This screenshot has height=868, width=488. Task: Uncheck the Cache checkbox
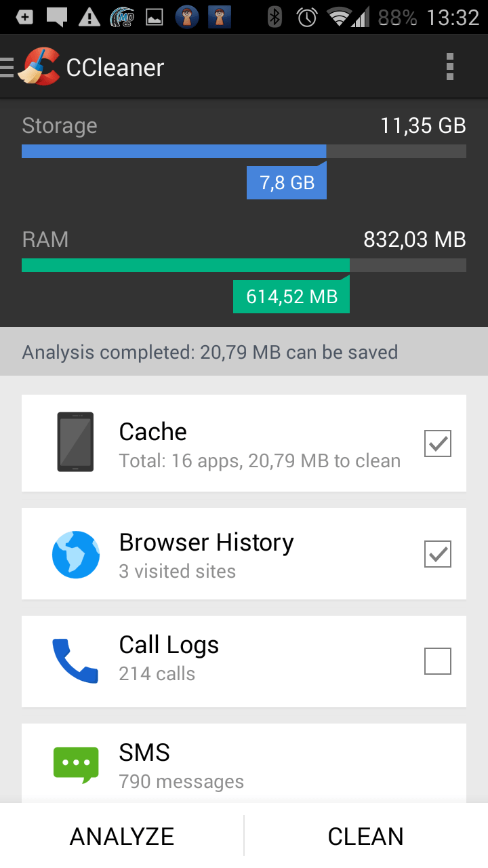click(x=438, y=443)
